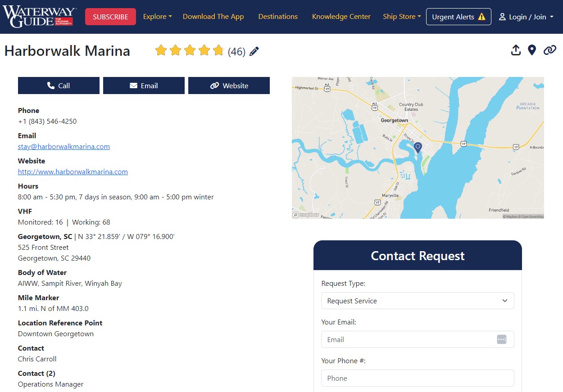Screen dimensions: 563x392
Task: Click the share upload icon
Action: pos(516,50)
